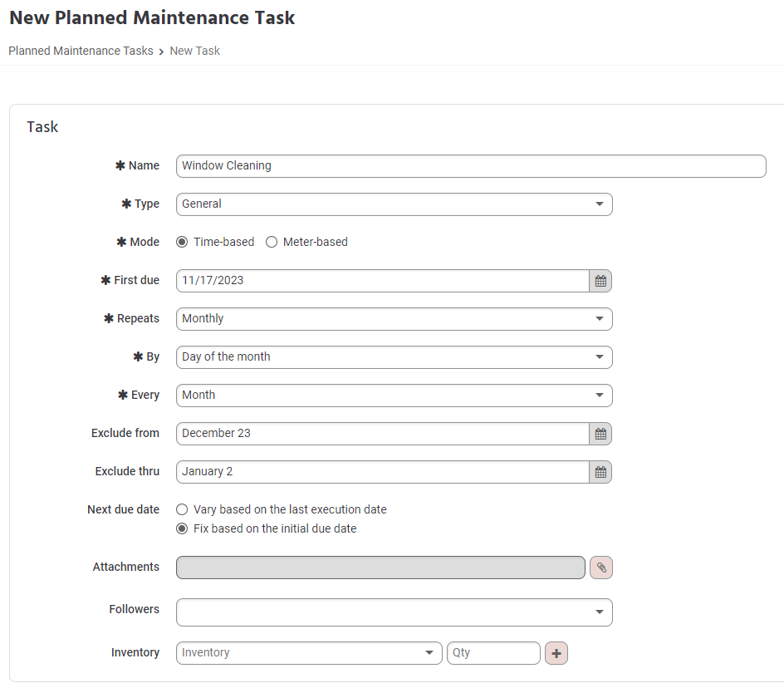
Task: Click the Qty input field
Action: click(493, 653)
